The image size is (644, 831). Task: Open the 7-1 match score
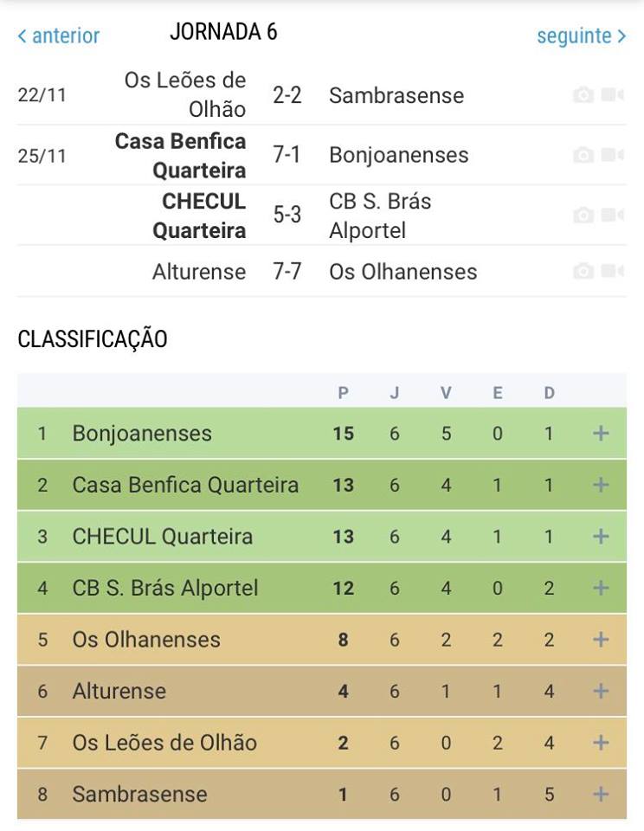coord(287,155)
